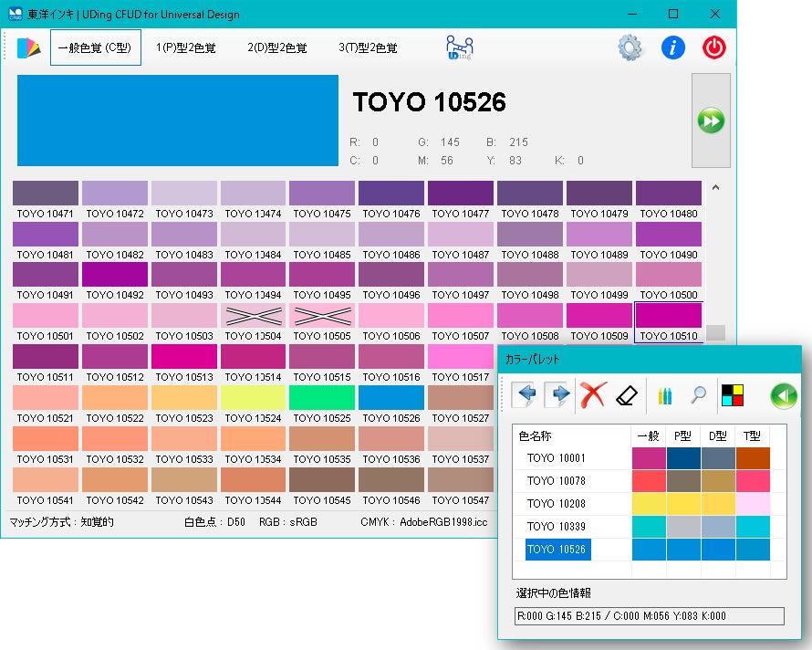Collapse palette with green left-arrow button
Image resolution: width=812 pixels, height=650 pixels.
tap(783, 395)
